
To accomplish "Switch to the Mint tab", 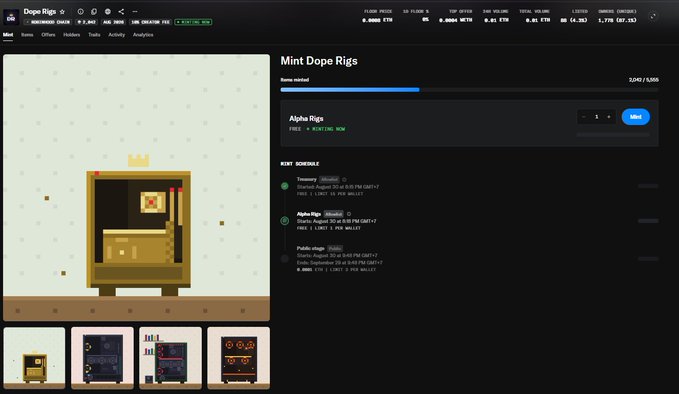I will pos(8,35).
